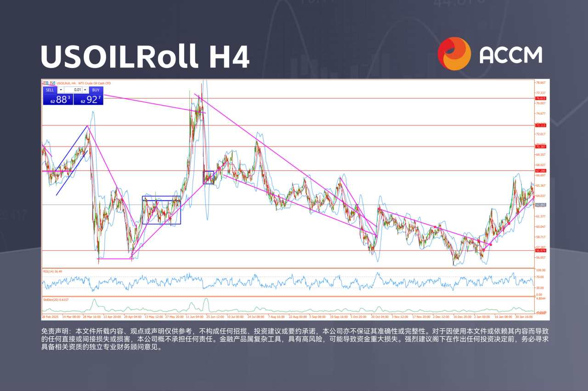The image size is (588, 391).
Task: Click the 78.667 top price scale value
Action: (x=541, y=83)
